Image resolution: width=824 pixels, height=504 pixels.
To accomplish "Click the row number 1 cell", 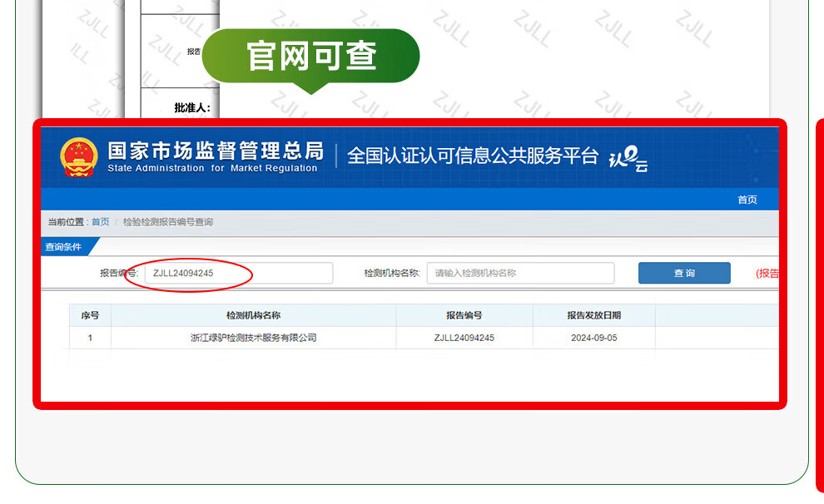I will pos(90,338).
